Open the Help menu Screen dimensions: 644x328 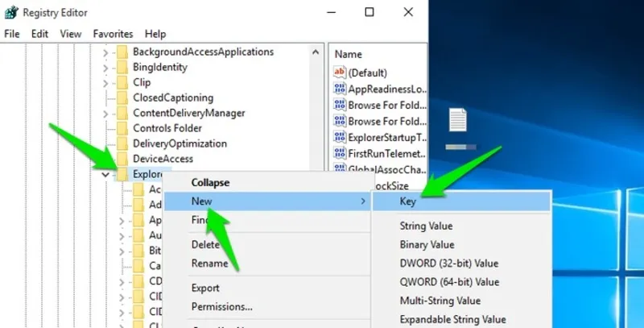pos(155,34)
